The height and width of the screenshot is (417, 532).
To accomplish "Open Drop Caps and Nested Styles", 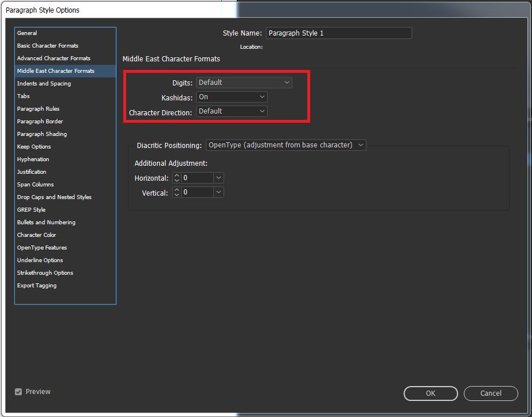I will [x=65, y=197].
